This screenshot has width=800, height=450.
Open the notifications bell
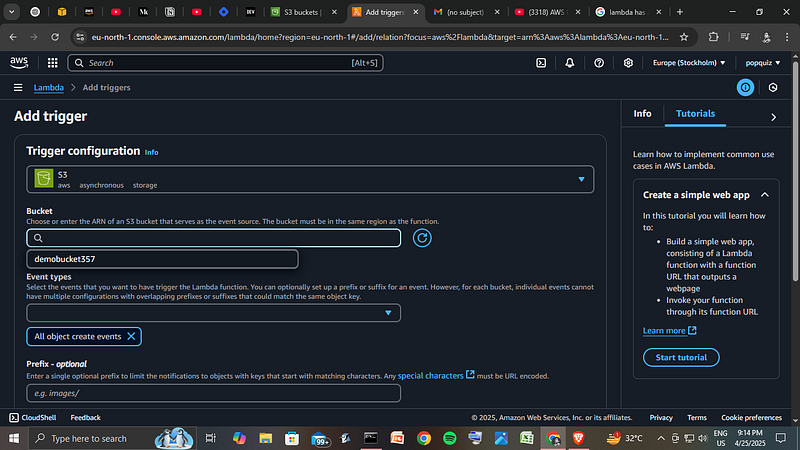tap(570, 63)
